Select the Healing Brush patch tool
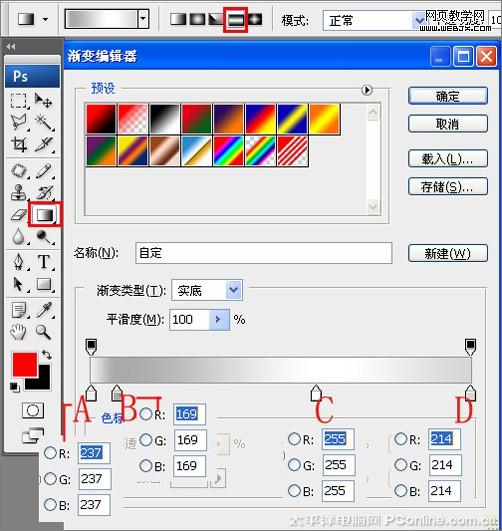 pyautogui.click(x=19, y=170)
